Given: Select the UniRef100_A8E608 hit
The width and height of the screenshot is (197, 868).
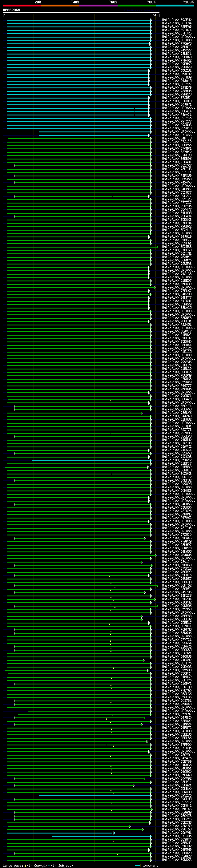Looking at the screenshot, I should point(176,410).
